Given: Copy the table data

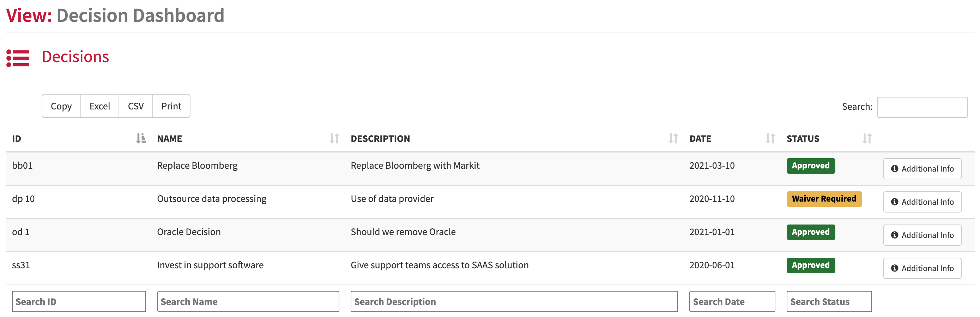Looking at the screenshot, I should [x=61, y=106].
